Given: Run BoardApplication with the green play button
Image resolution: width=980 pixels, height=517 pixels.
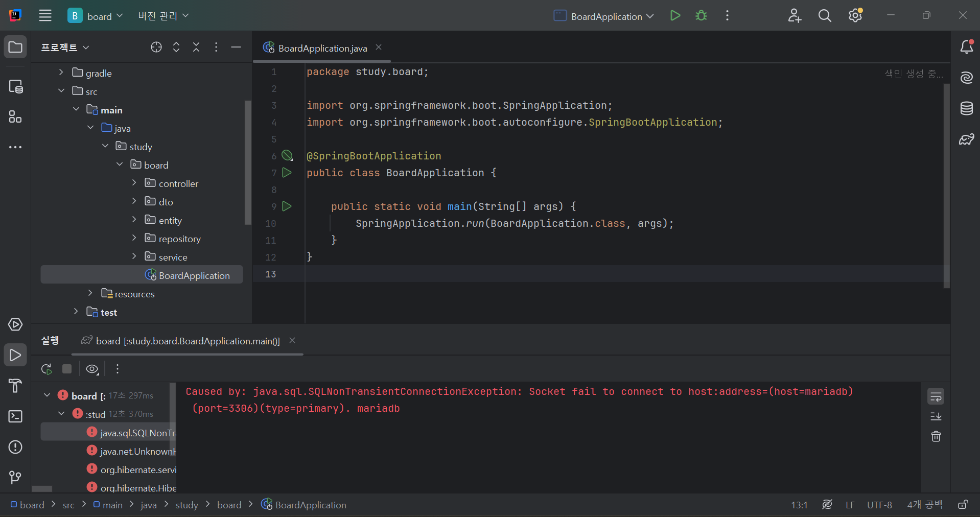Looking at the screenshot, I should pos(675,16).
